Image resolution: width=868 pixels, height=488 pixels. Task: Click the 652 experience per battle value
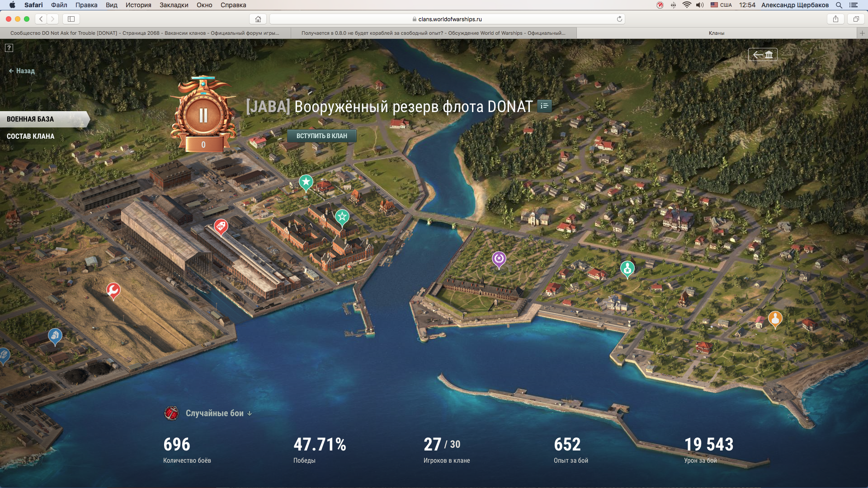(567, 445)
